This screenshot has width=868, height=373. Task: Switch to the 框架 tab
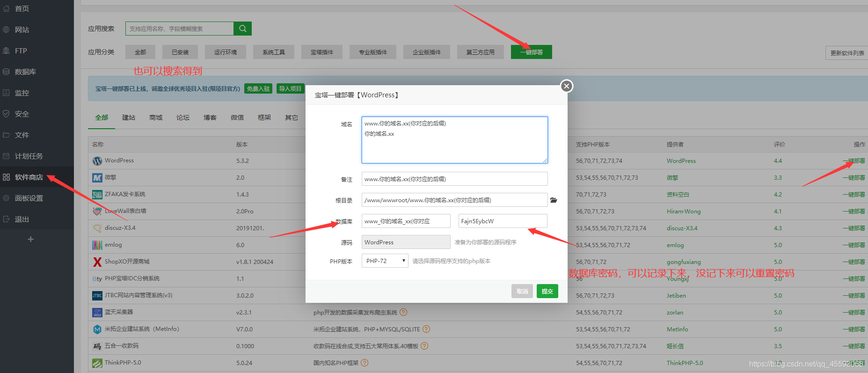click(264, 117)
